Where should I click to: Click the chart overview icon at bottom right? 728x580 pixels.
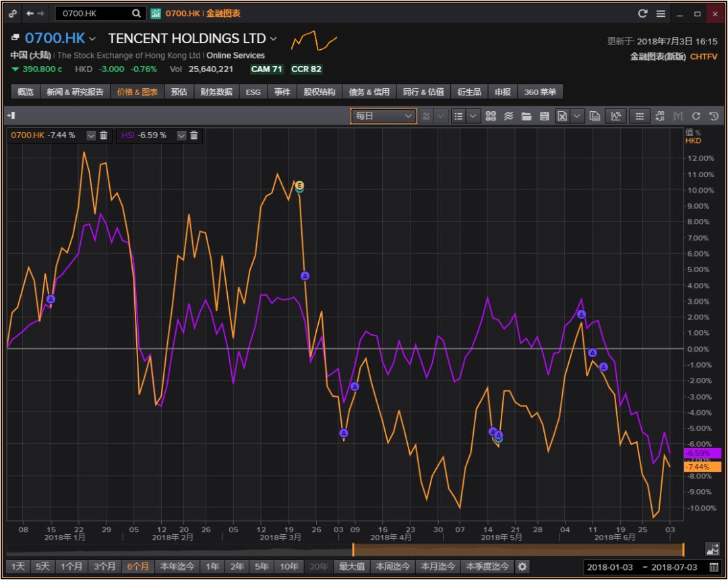[x=712, y=549]
